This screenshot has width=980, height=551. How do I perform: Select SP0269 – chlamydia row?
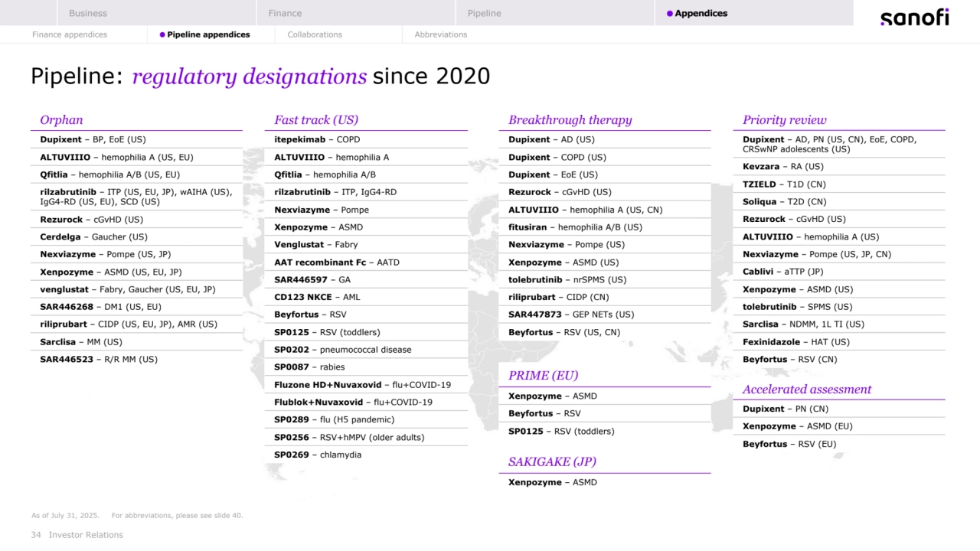pos(366,455)
